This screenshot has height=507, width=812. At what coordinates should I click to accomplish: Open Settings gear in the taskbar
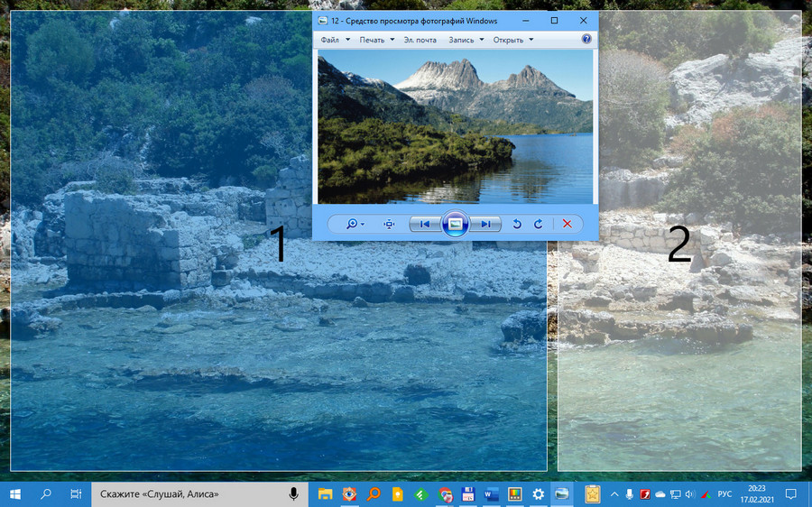[539, 494]
